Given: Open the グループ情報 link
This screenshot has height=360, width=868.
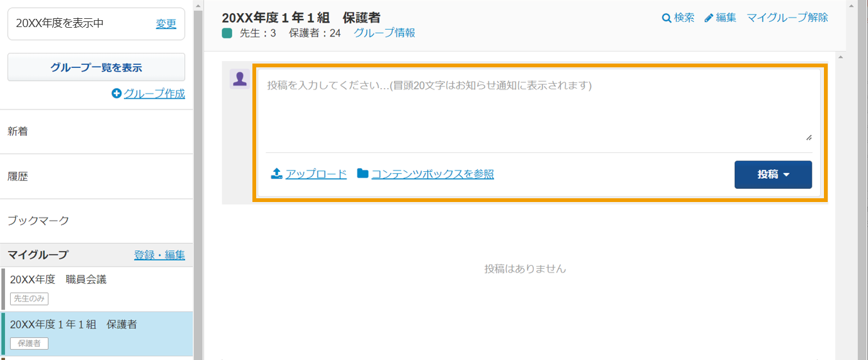Looking at the screenshot, I should point(385,33).
